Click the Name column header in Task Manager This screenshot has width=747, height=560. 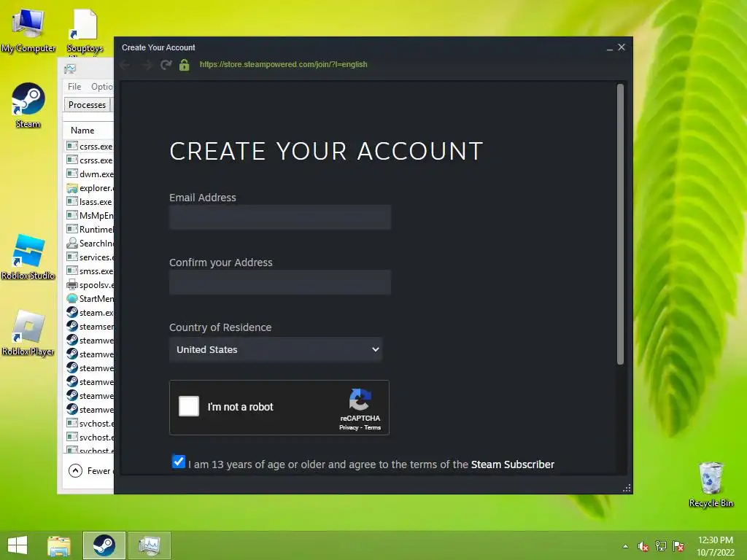[82, 131]
